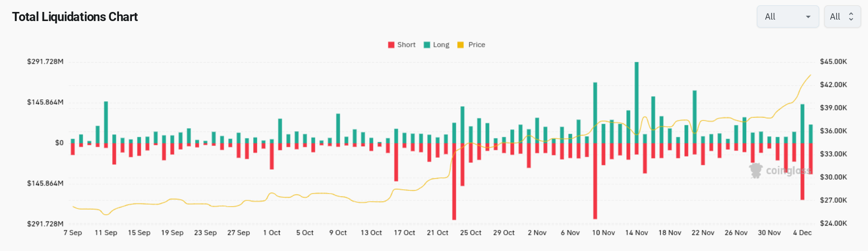Click the yellow price line end near 4 Dec

810,76
